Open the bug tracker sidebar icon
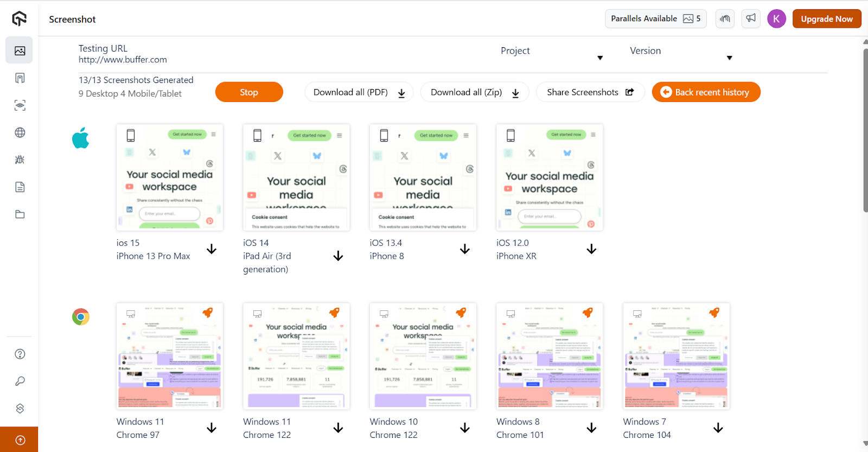Screen dimensions: 868x452 coord(20,160)
